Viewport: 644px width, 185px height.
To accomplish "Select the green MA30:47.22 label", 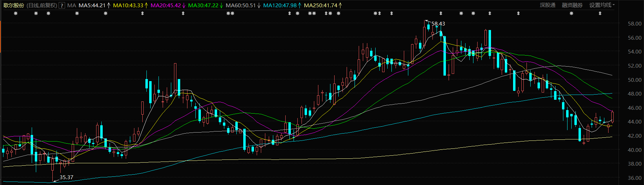I will coord(203,5).
